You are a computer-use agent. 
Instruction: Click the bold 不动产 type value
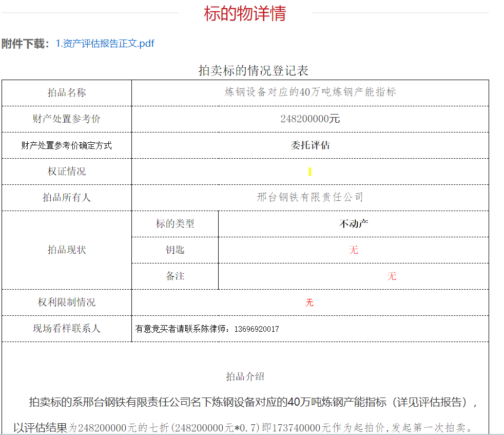[x=354, y=224]
